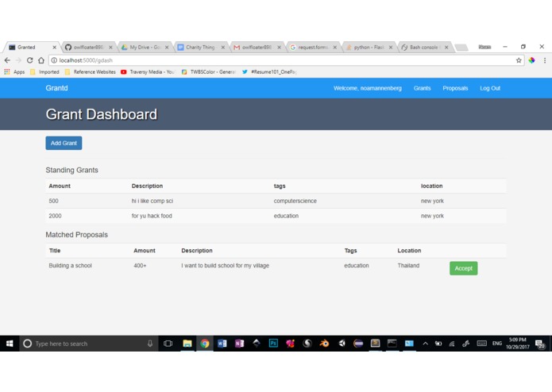Accept the Building a school proposal
This screenshot has height=392, width=552.
point(463,268)
